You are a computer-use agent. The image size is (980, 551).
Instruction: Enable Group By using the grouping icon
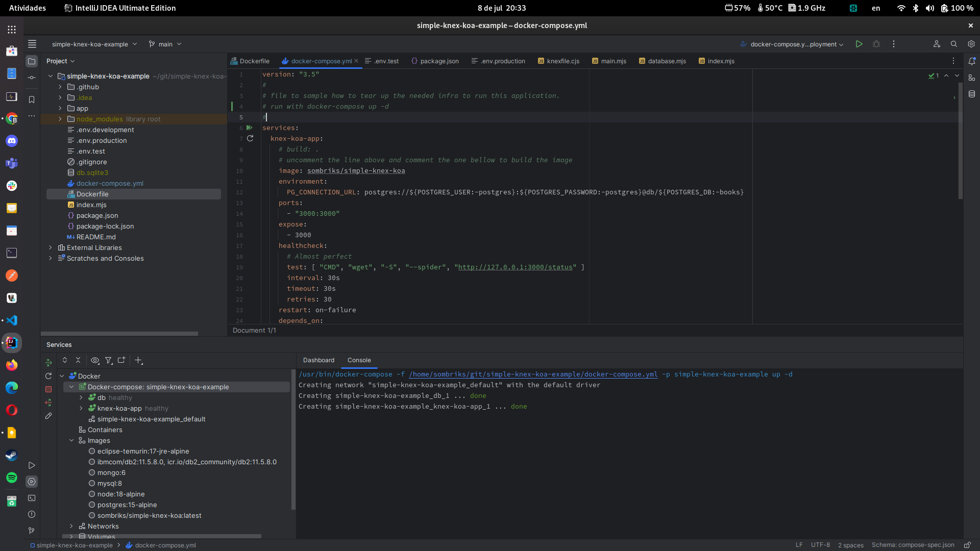tap(122, 361)
